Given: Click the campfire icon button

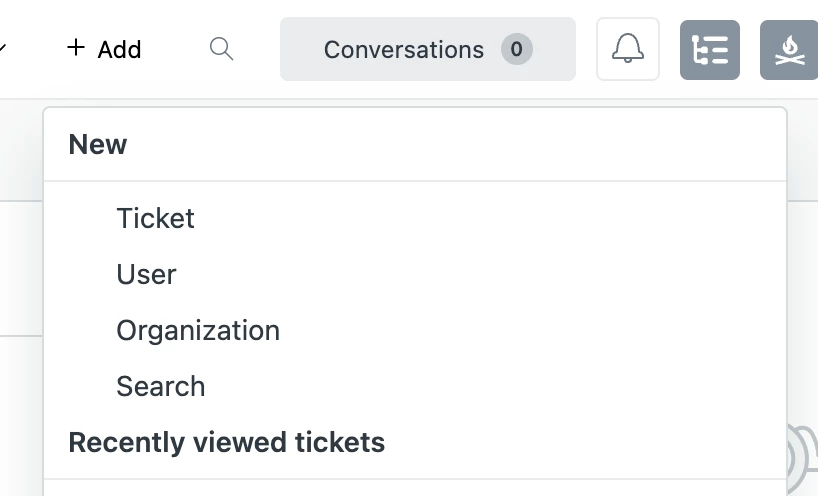Looking at the screenshot, I should [788, 50].
